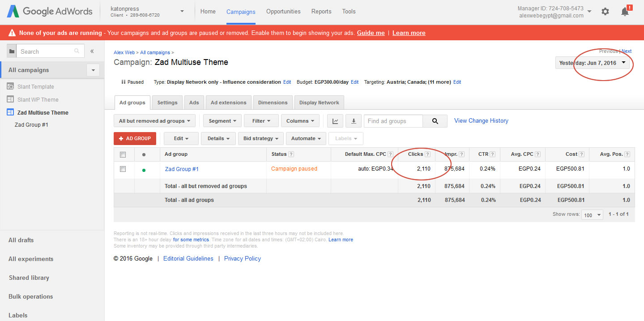Click the green status dot for Zad Group #1

pos(144,170)
